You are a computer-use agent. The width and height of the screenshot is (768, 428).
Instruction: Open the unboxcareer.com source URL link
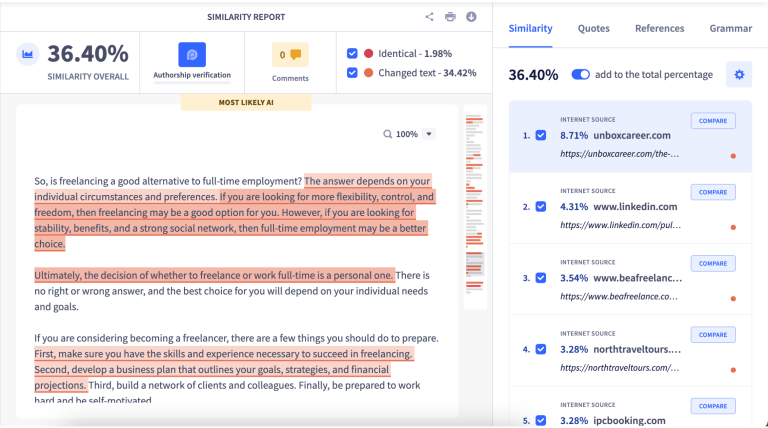(x=620, y=155)
